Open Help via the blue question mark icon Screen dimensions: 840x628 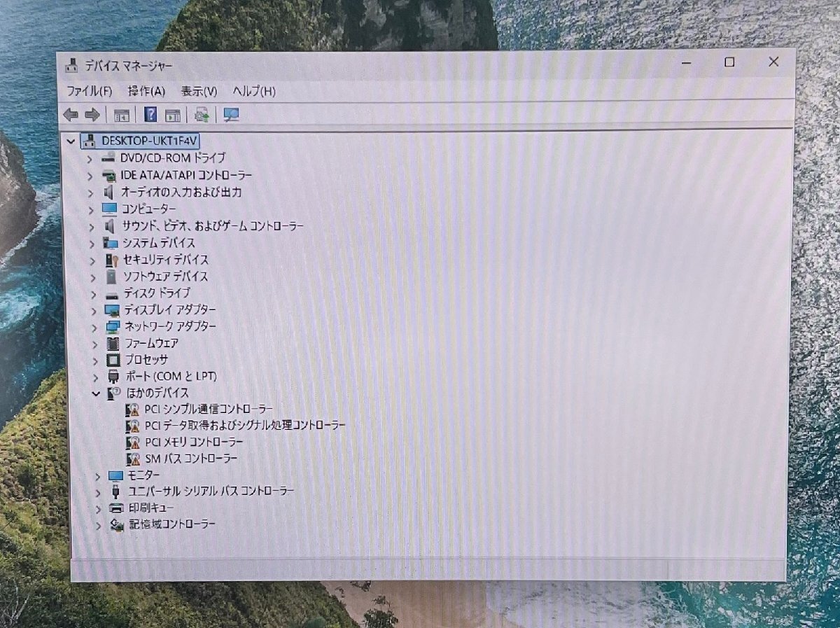[150, 115]
